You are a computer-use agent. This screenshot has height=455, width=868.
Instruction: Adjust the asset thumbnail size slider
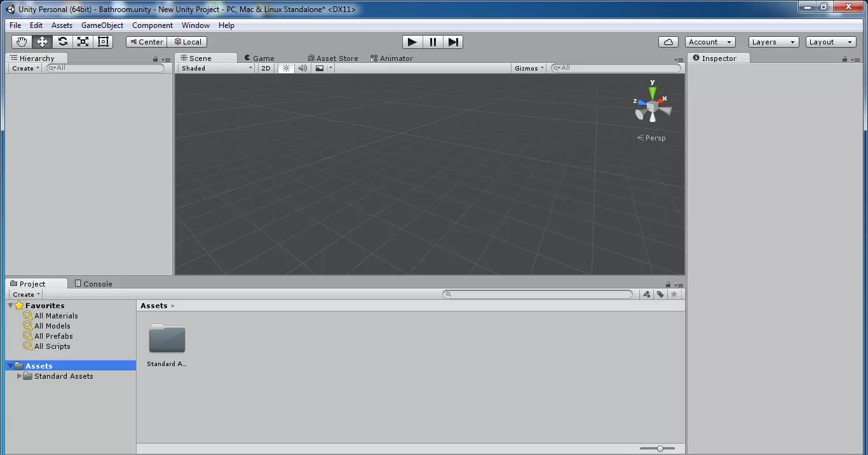click(660, 449)
